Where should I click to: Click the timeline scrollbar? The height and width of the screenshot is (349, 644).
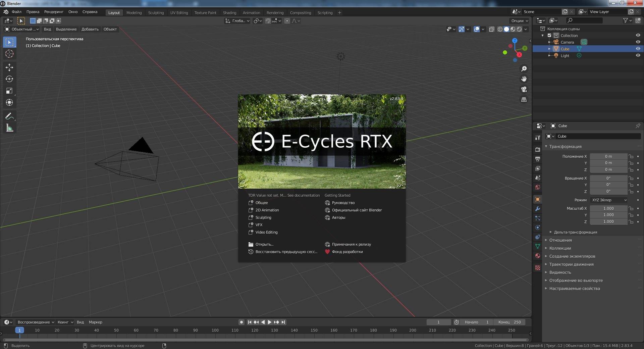tap(266, 340)
